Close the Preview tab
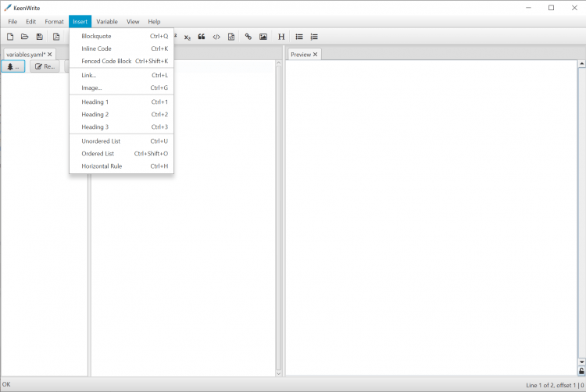Image resolution: width=586 pixels, height=392 pixels. 315,55
